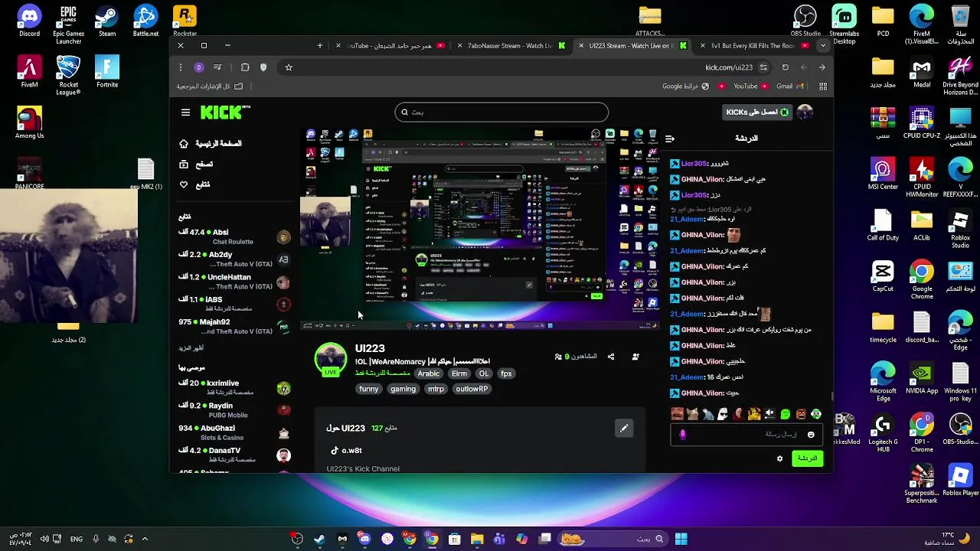Click the funny tag chip
The image size is (980, 551).
point(369,389)
